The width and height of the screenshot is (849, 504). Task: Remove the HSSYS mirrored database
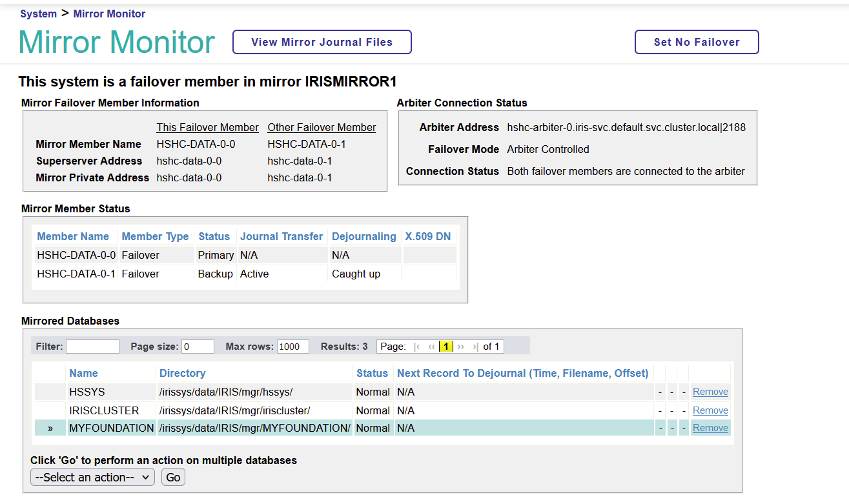(710, 392)
